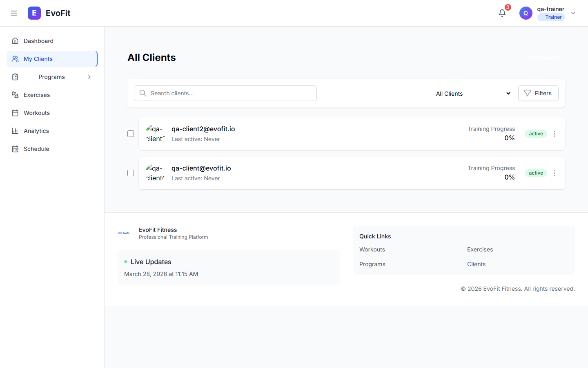Click qa-client2's 0% training progress indicator
588x368 pixels.
point(509,138)
